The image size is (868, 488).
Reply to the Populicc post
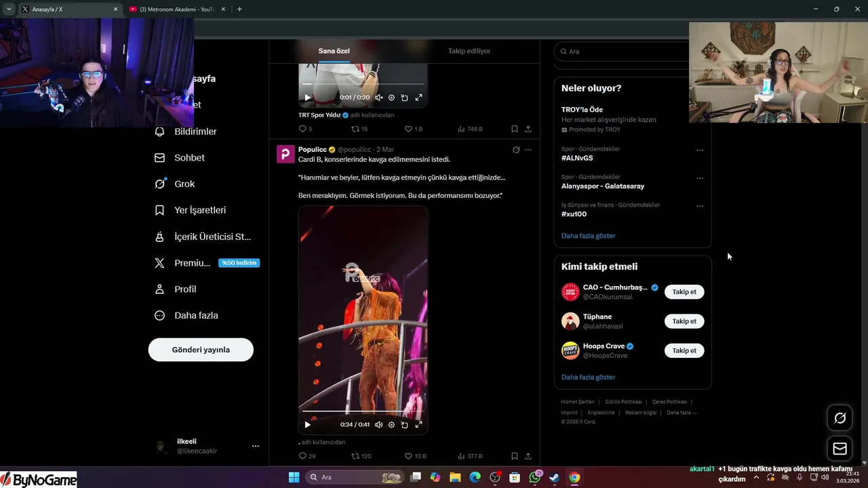pyautogui.click(x=307, y=456)
